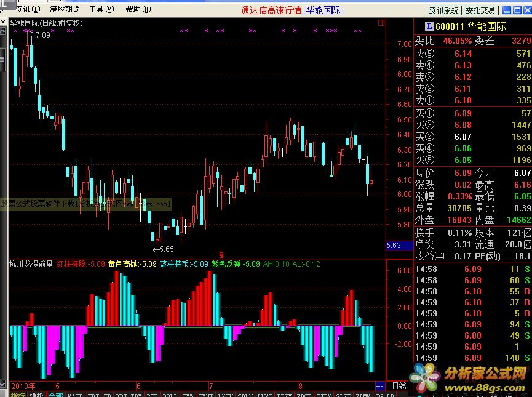Click the 买⑤ 6.05 order row
The width and height of the screenshot is (532, 397).
[473, 160]
